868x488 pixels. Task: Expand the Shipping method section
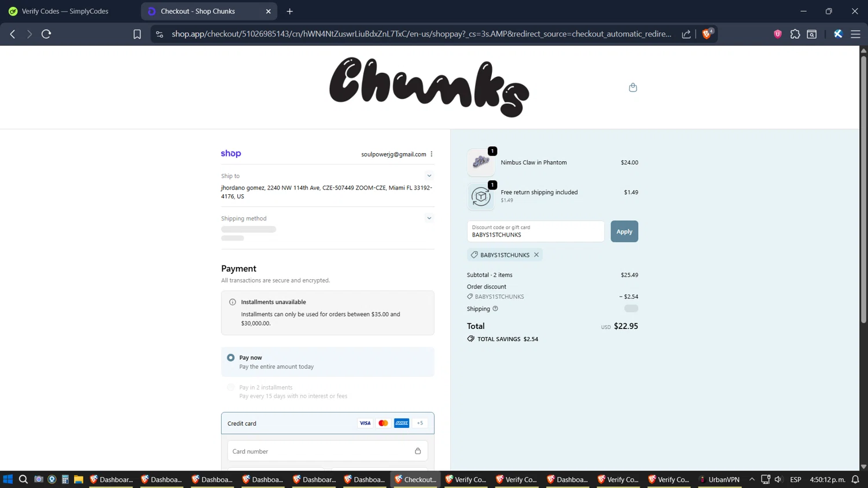pyautogui.click(x=429, y=218)
